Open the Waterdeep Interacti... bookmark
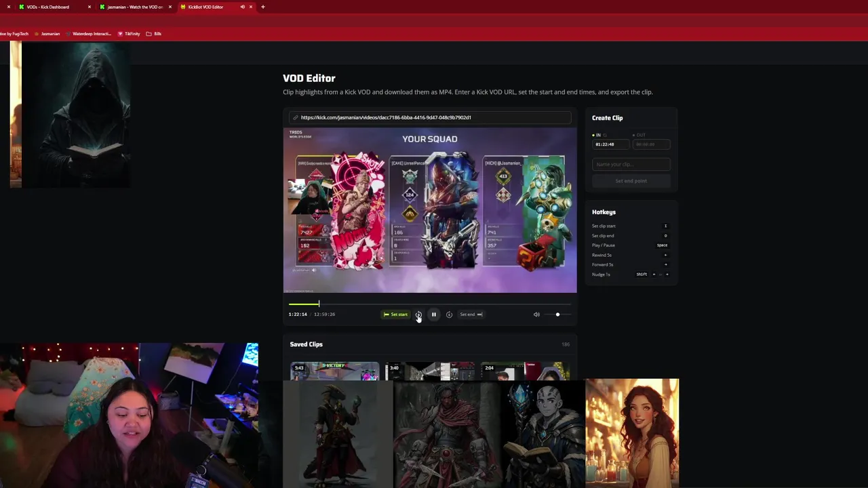868x488 pixels. [x=89, y=33]
